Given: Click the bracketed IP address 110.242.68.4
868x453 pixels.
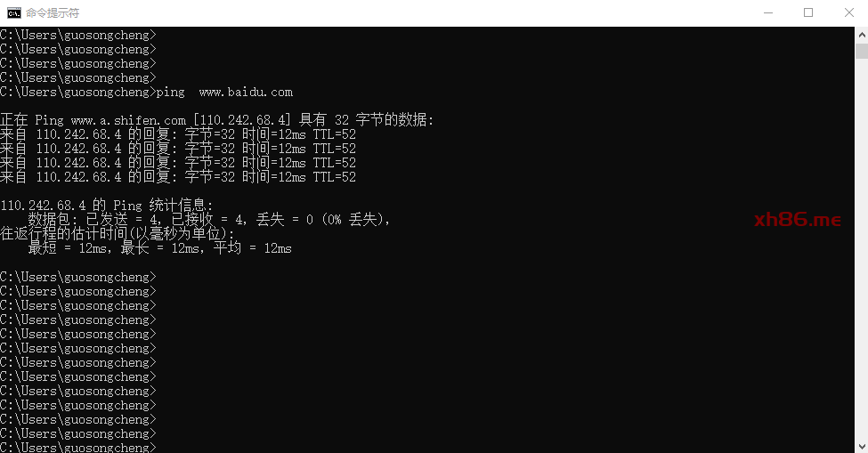Looking at the screenshot, I should (x=245, y=120).
